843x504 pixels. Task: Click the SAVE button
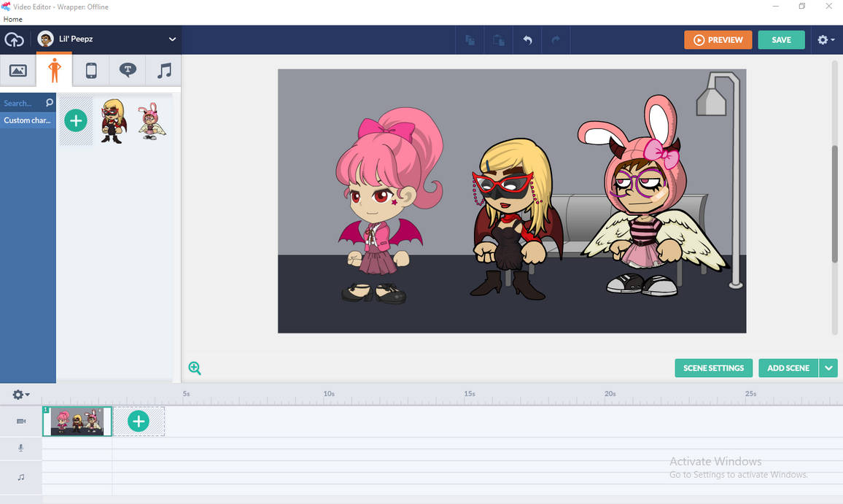[x=781, y=40]
